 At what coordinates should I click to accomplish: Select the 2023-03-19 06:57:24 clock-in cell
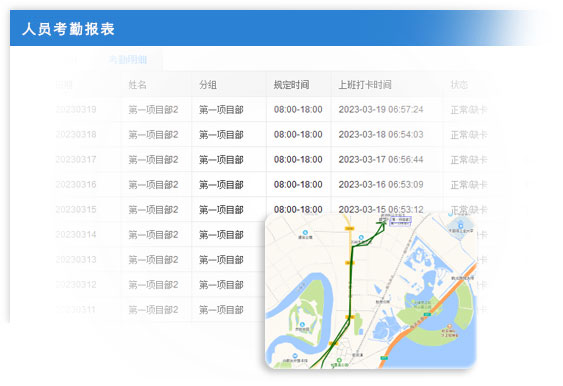pos(381,109)
